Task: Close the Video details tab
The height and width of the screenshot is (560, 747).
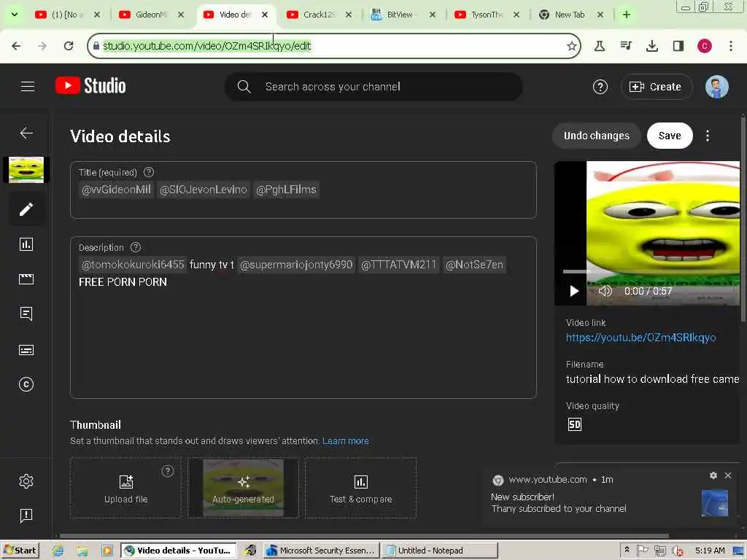Action: pos(265,15)
